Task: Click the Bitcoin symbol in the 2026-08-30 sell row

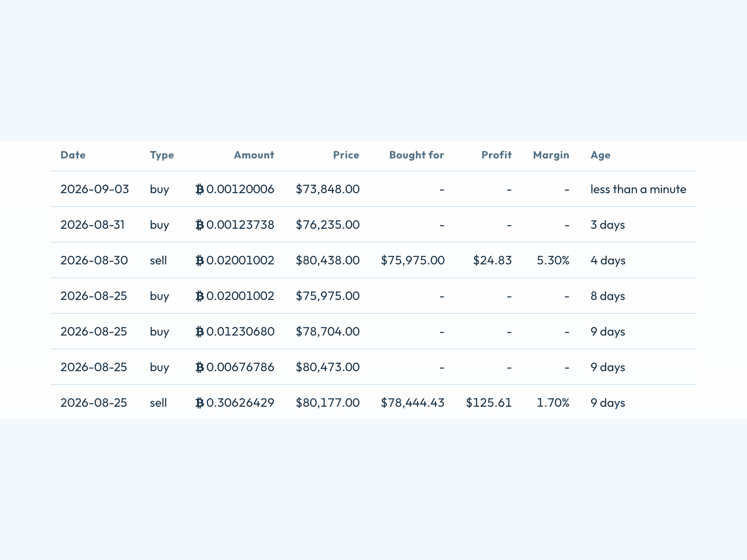Action: pos(200,260)
